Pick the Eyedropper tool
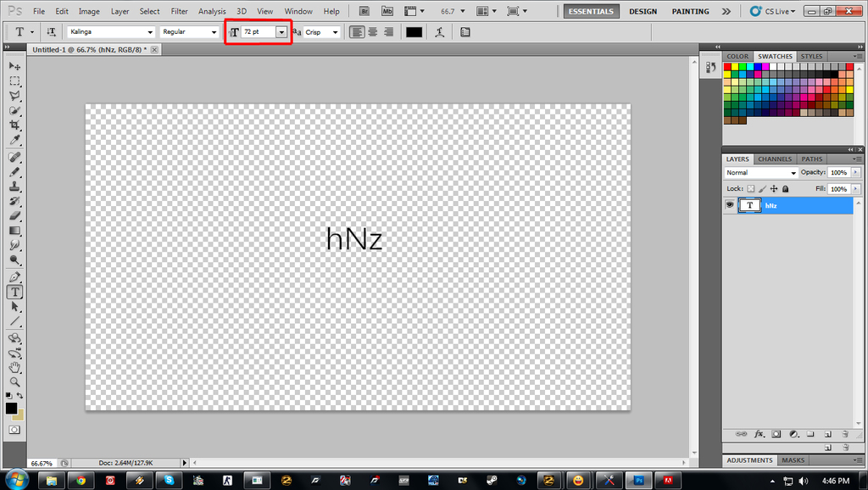 [x=14, y=140]
